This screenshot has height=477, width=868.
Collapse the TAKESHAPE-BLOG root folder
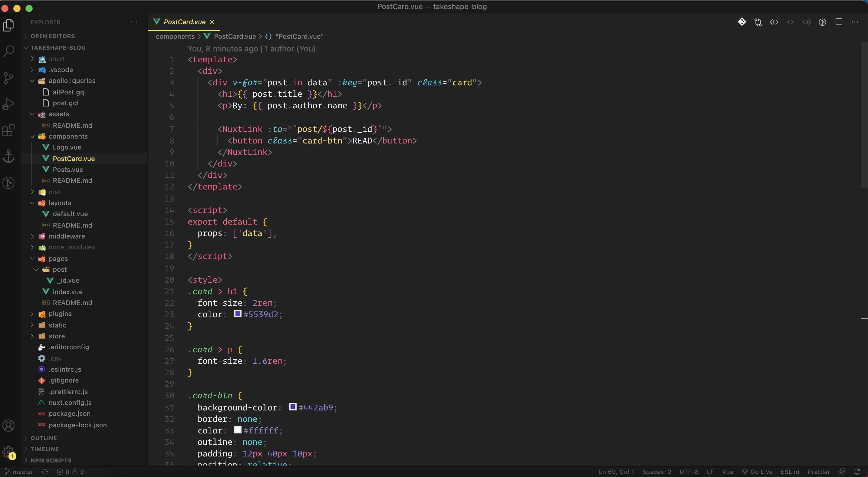(x=58, y=48)
